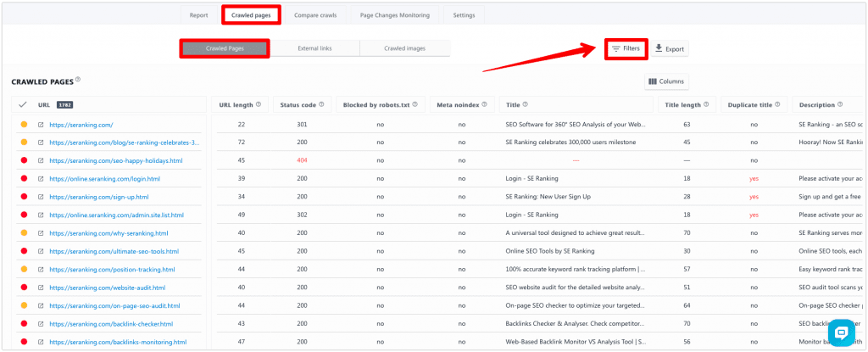
Task: Open external link icon for seo-happy-holidays row
Action: click(x=41, y=161)
